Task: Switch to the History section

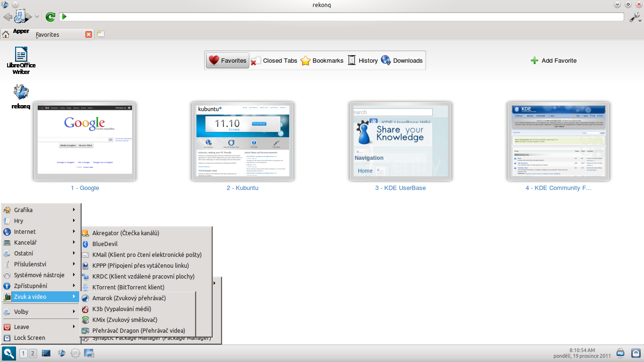Action: click(x=363, y=60)
